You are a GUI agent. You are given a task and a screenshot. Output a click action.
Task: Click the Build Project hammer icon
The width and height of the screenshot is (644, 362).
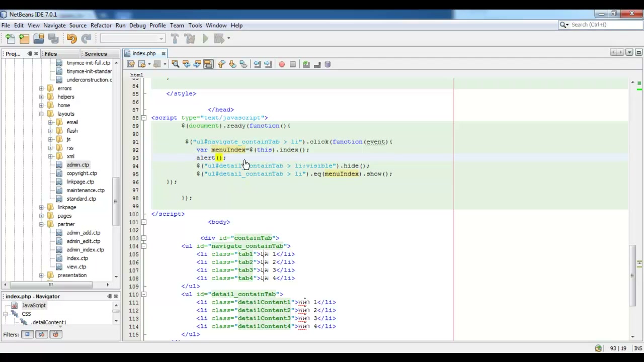point(175,38)
